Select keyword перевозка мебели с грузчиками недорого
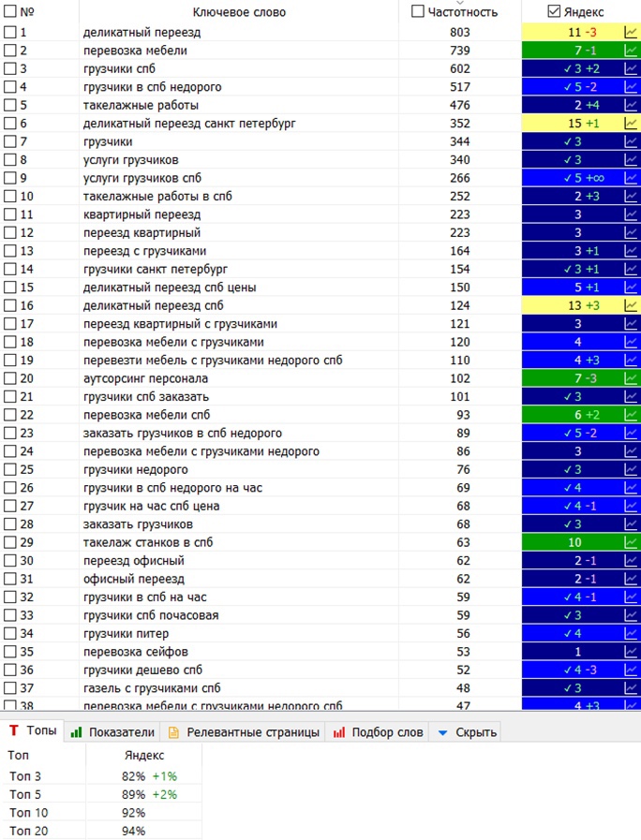Image resolution: width=641 pixels, height=840 pixels. (x=201, y=451)
